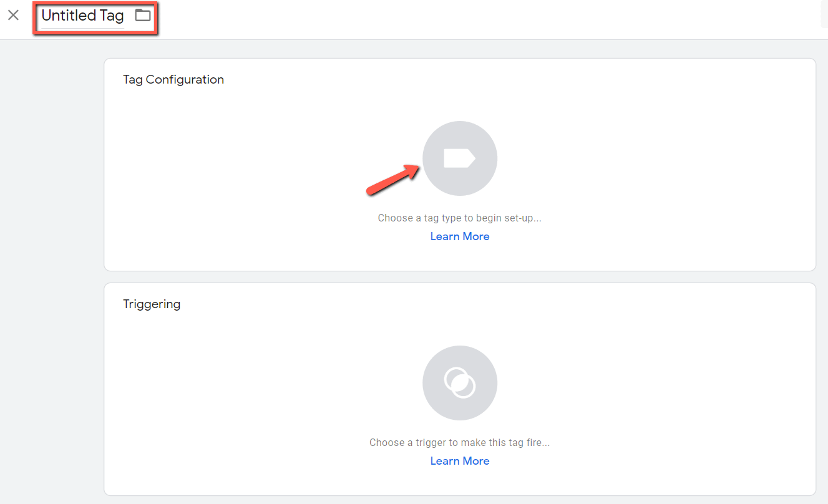
Task: Open the folder icon beside Untitled Tag
Action: 143,16
